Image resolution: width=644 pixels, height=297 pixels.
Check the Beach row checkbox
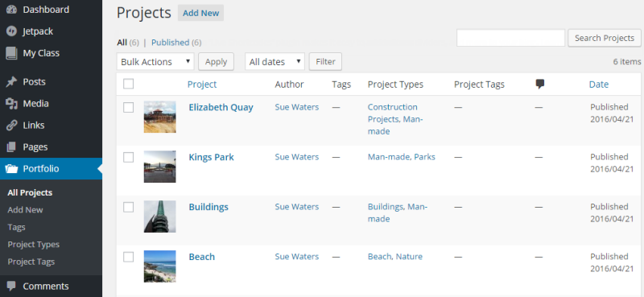click(129, 257)
